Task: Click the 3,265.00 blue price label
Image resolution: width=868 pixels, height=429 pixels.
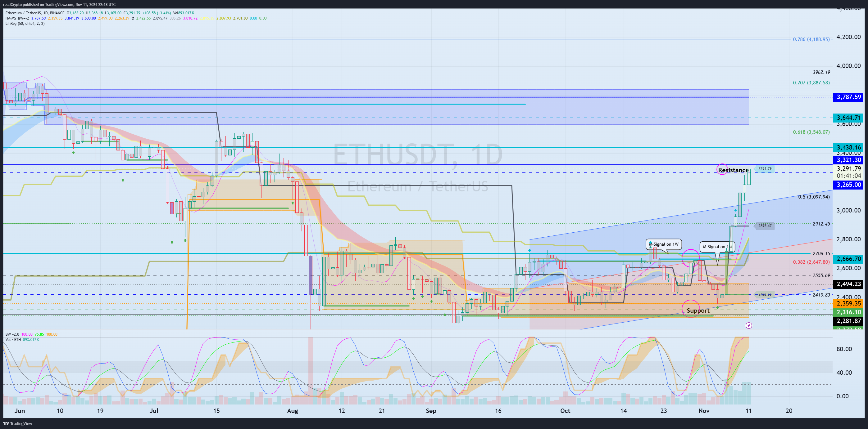Action: 849,185
